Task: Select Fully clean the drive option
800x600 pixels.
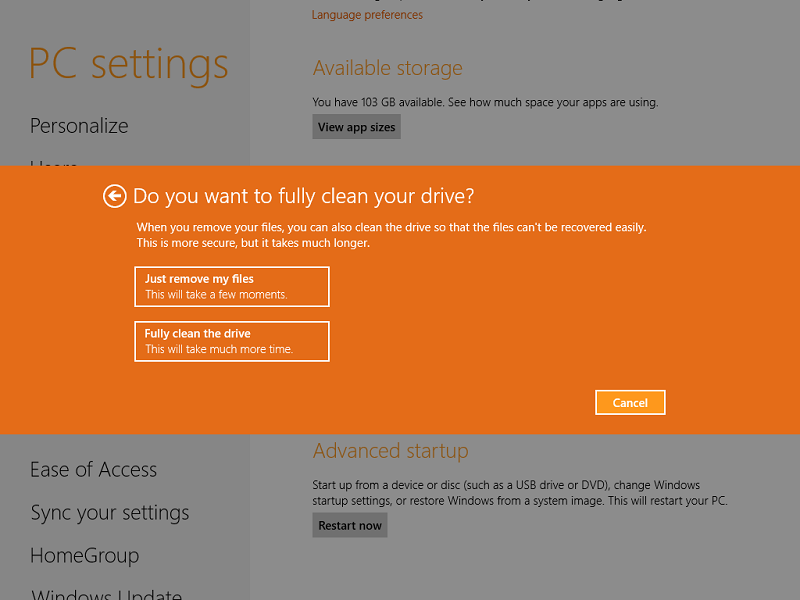Action: click(x=231, y=341)
